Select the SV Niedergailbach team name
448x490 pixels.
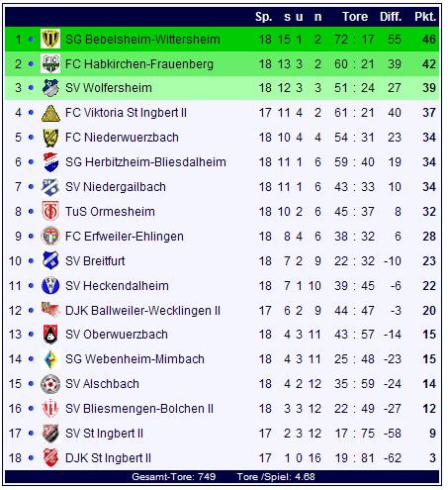coord(116,187)
